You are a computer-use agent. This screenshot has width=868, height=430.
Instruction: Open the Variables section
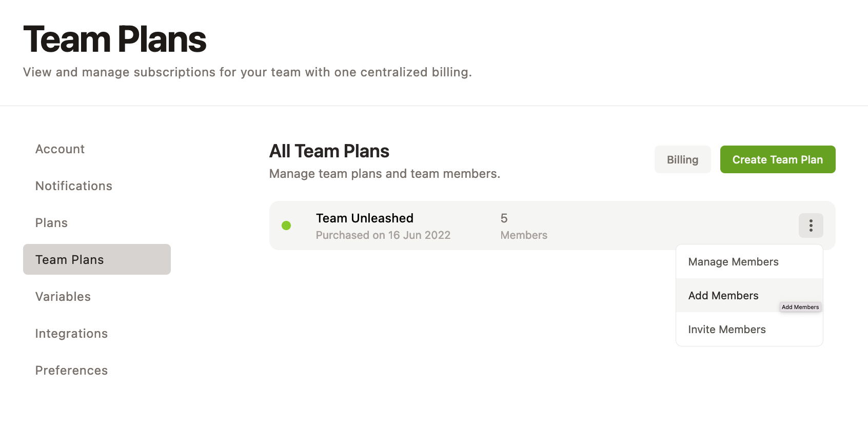(x=63, y=296)
